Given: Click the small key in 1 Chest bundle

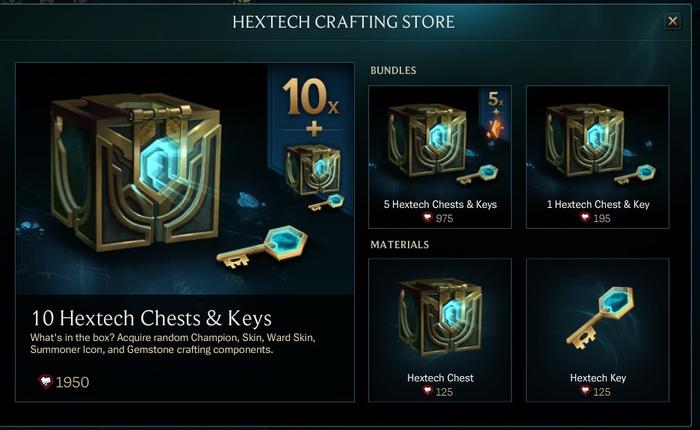Looking at the screenshot, I should point(635,175).
